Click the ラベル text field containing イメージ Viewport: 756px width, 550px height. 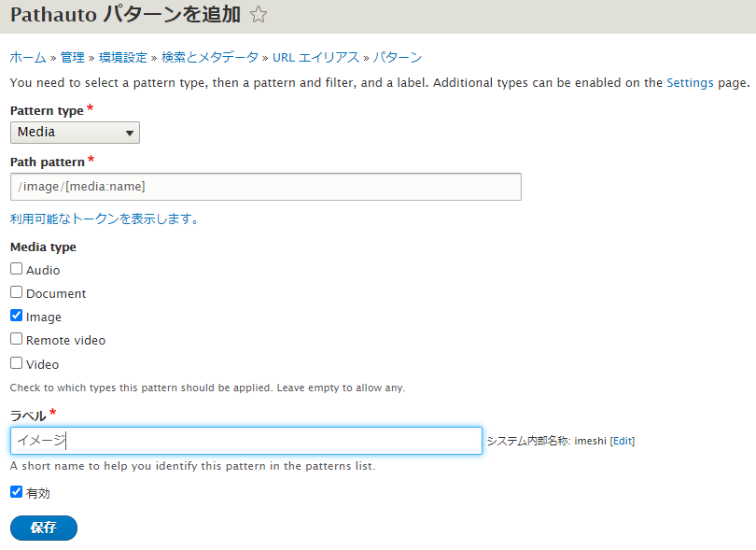pyautogui.click(x=245, y=441)
